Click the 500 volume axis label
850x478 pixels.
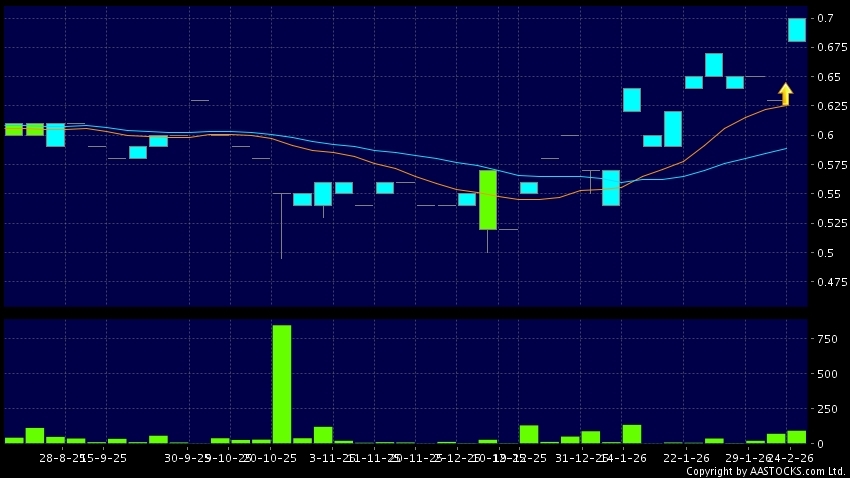point(826,374)
